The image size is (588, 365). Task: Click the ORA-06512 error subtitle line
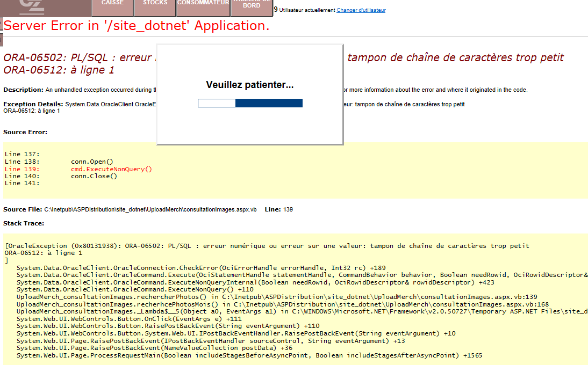[x=59, y=70]
